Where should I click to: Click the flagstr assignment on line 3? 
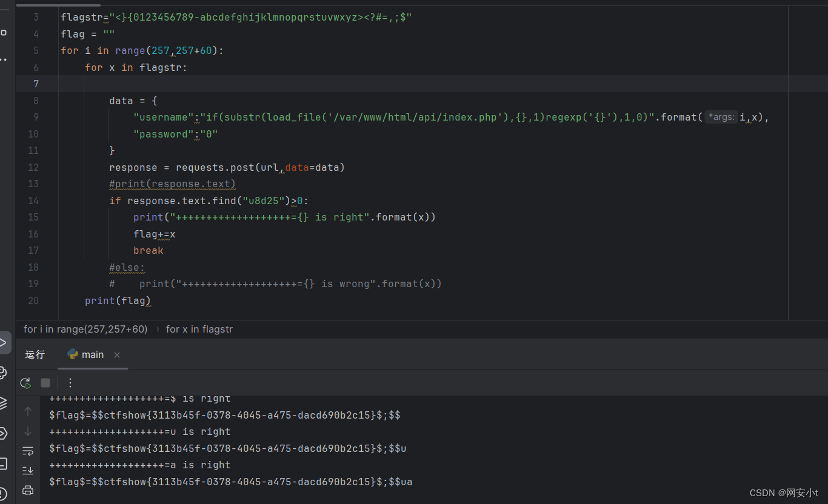pyautogui.click(x=236, y=17)
